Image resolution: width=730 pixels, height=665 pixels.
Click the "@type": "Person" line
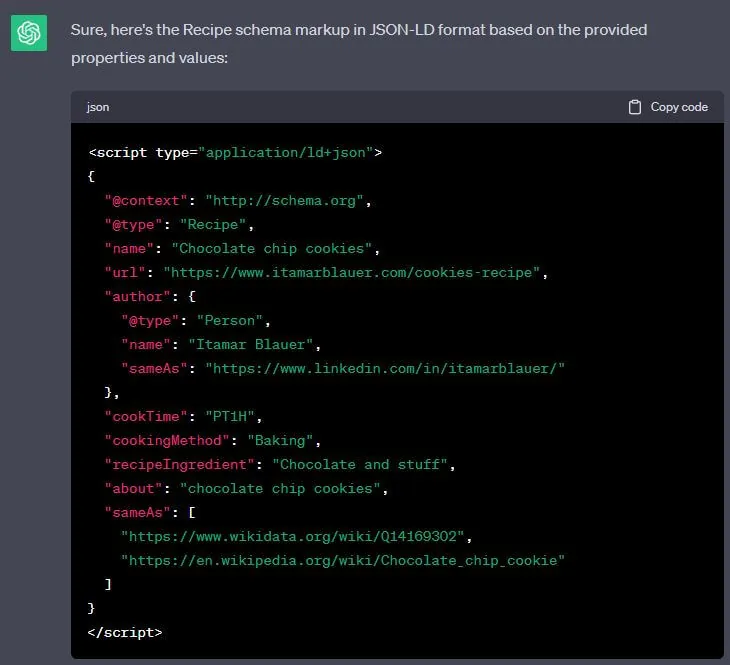pos(196,321)
